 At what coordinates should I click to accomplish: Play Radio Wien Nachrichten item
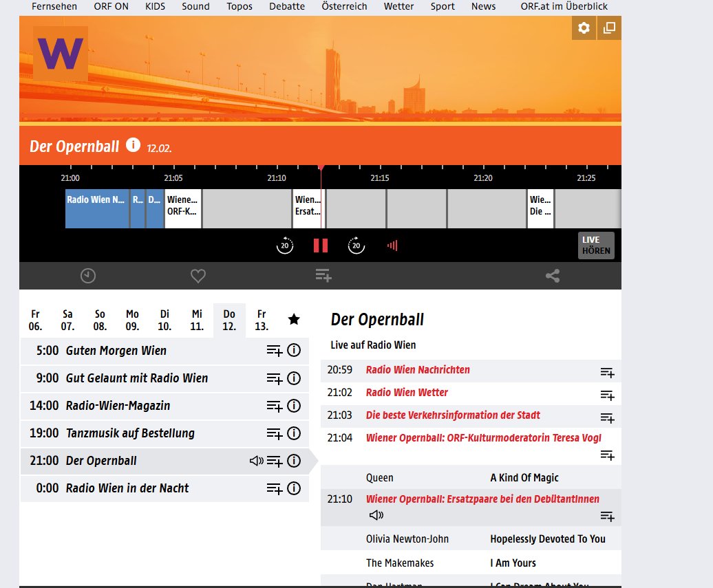point(418,370)
